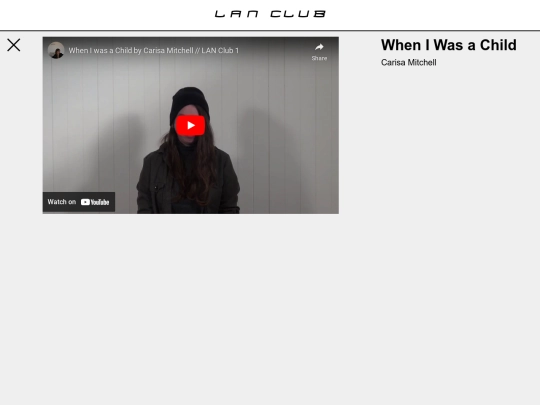
Task: Click the "Watch on" text in the video corner
Action: click(x=62, y=202)
